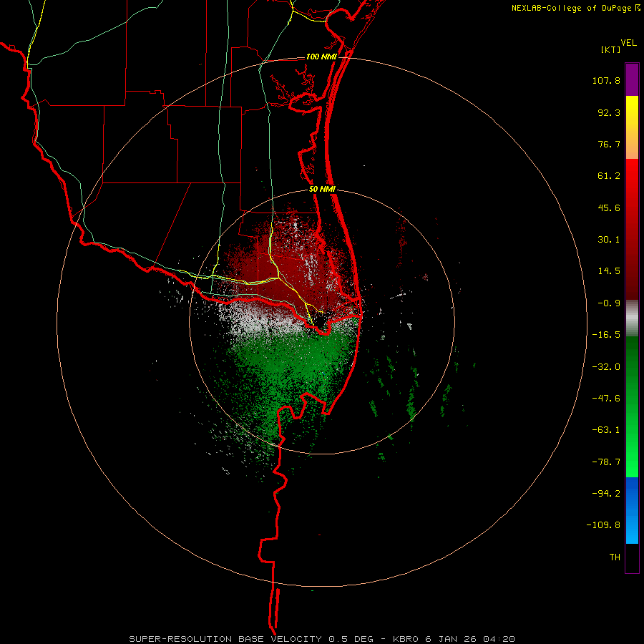The image size is (644, 644).
Task: Click the purple segment of the velocity color bar
Action: (632, 80)
